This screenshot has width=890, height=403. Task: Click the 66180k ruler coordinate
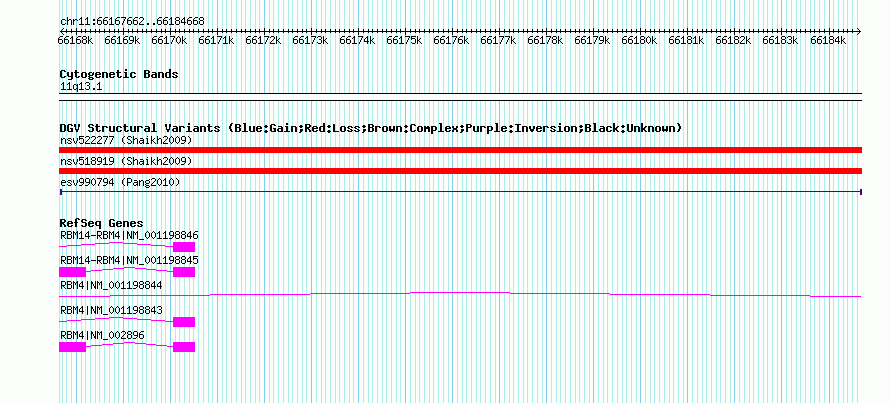click(640, 40)
